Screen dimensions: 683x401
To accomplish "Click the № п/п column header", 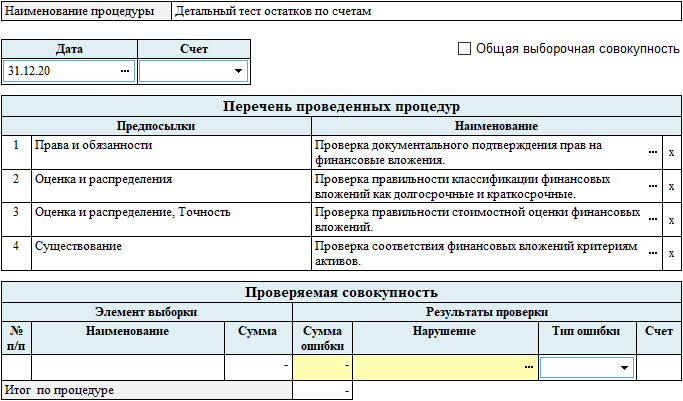I will coord(17,338).
